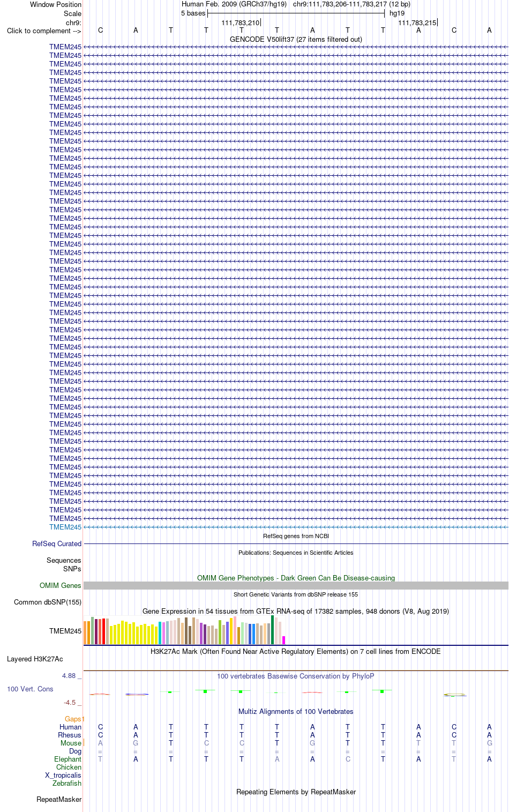
Task: Click the 4.88 PhyloP upper axis value
Action: click(x=69, y=675)
